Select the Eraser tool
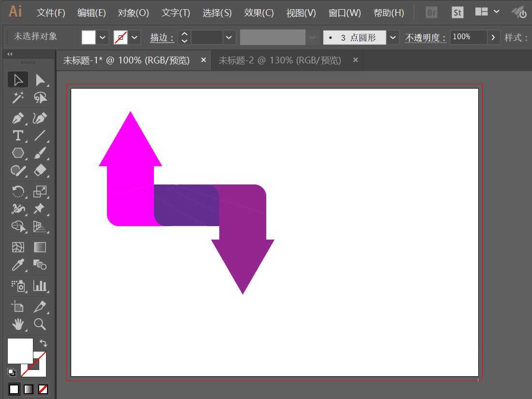The height and width of the screenshot is (399, 532). (x=41, y=170)
